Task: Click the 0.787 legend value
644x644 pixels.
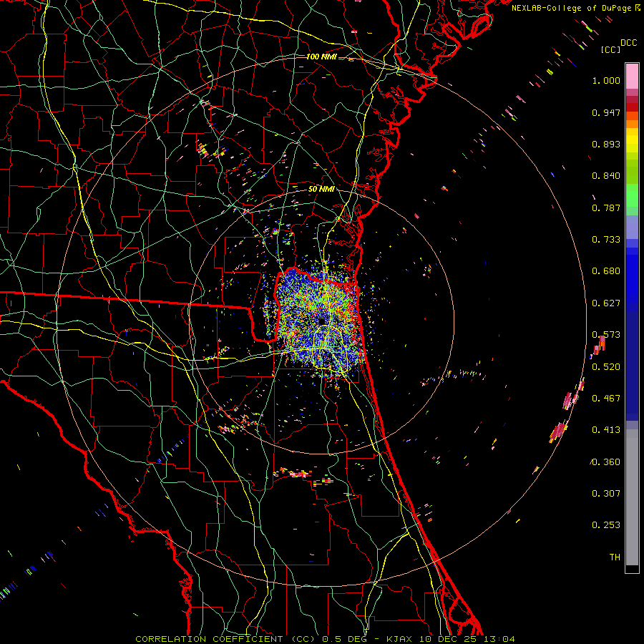Action: point(606,208)
